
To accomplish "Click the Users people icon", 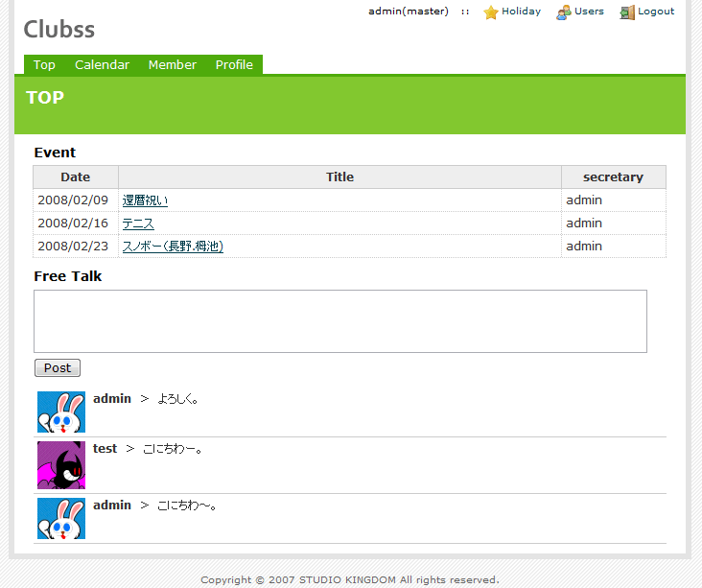I will 564,12.
